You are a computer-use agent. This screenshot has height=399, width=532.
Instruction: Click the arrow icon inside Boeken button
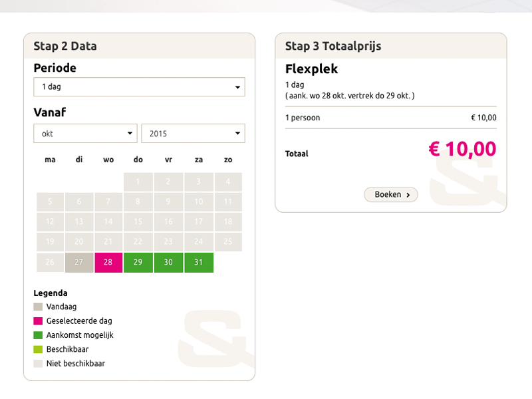[408, 195]
